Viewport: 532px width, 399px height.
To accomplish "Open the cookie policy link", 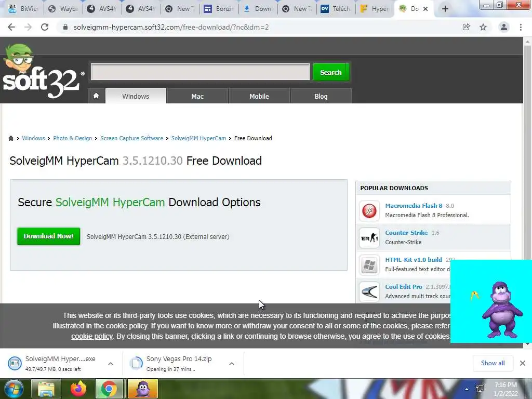I will 91,336.
